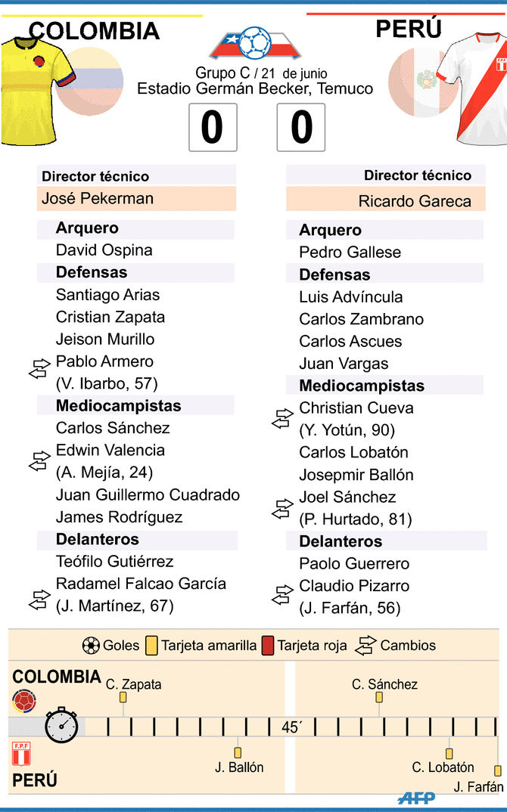This screenshot has width=507, height=812.
Task: Click the AFP logo
Action: [x=417, y=798]
